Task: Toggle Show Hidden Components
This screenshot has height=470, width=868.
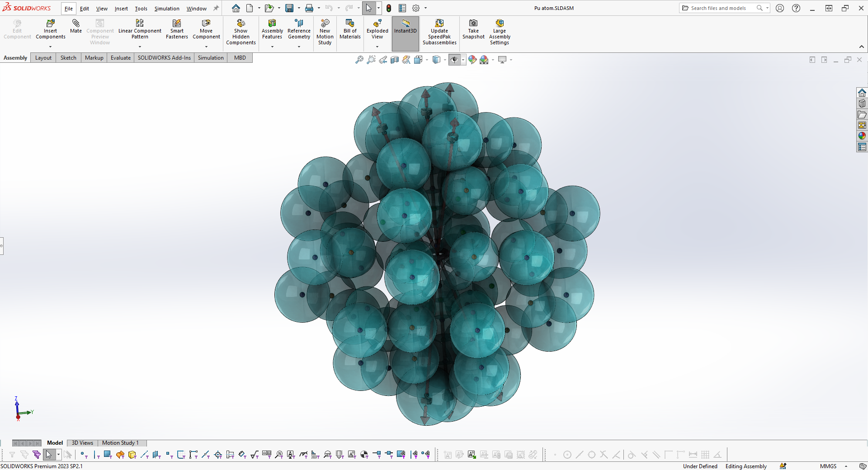Action: [x=241, y=32]
